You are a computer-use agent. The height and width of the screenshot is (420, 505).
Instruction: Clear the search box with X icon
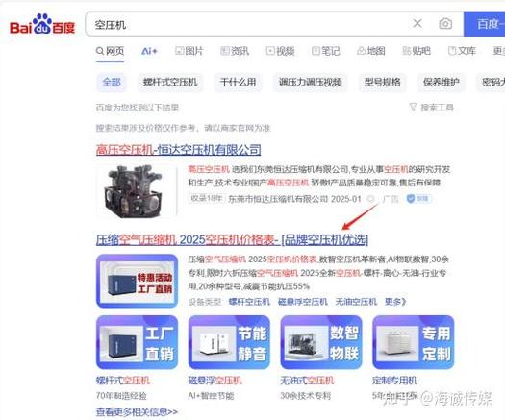417,23
